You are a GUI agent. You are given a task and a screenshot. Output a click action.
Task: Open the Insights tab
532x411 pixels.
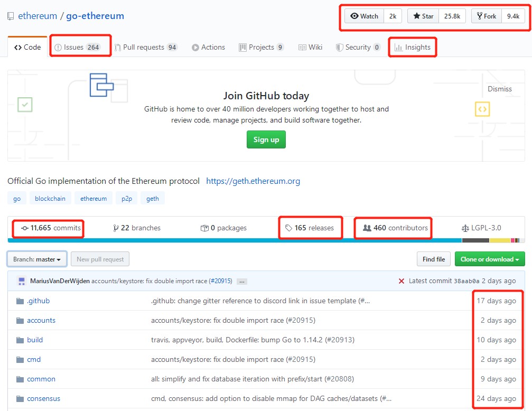pyautogui.click(x=412, y=47)
